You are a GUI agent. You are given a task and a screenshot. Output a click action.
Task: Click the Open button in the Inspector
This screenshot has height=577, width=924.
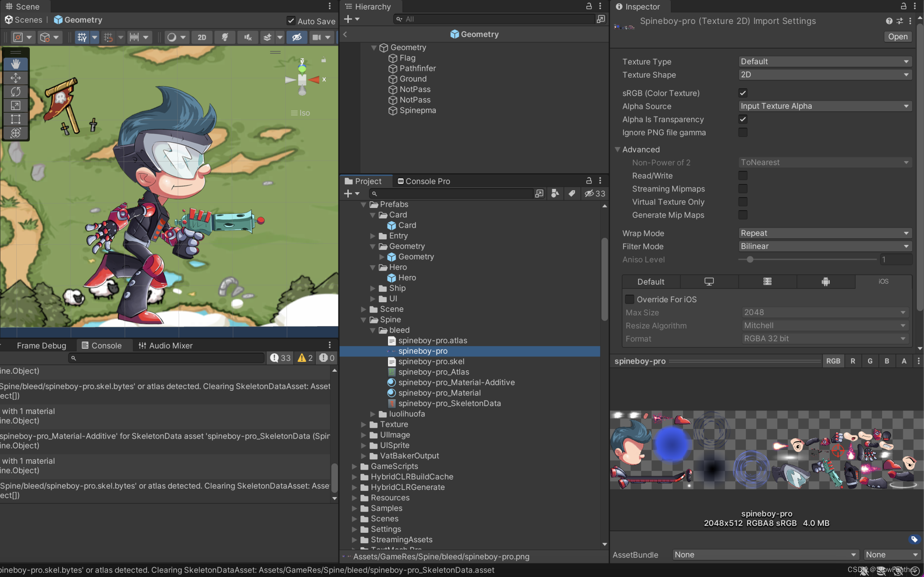897,37
